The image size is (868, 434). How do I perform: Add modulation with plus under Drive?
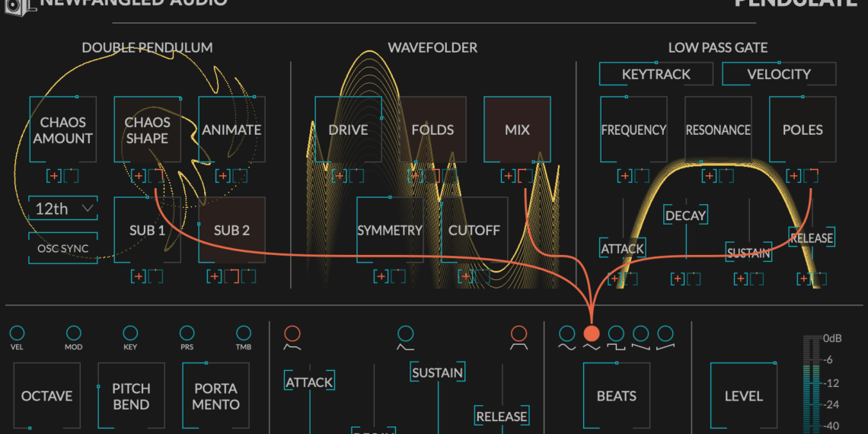(x=339, y=176)
